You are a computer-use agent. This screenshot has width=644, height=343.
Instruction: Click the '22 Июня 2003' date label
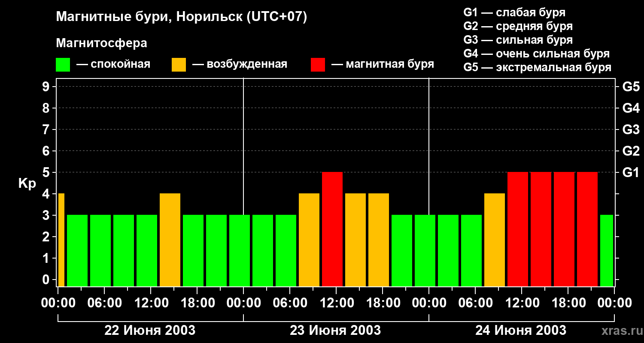coord(150,331)
